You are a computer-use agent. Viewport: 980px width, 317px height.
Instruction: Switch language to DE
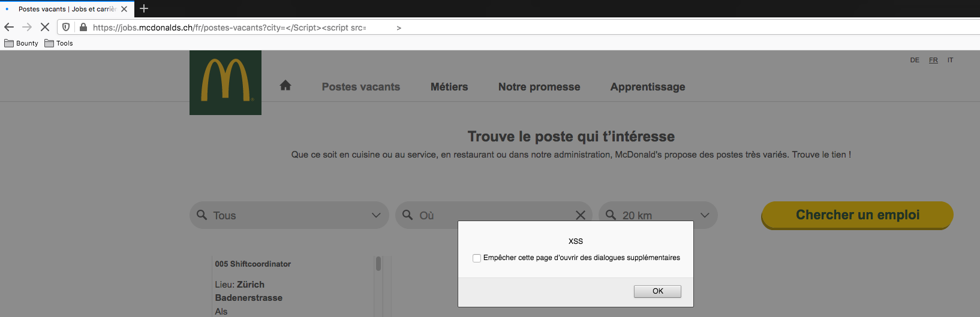915,60
